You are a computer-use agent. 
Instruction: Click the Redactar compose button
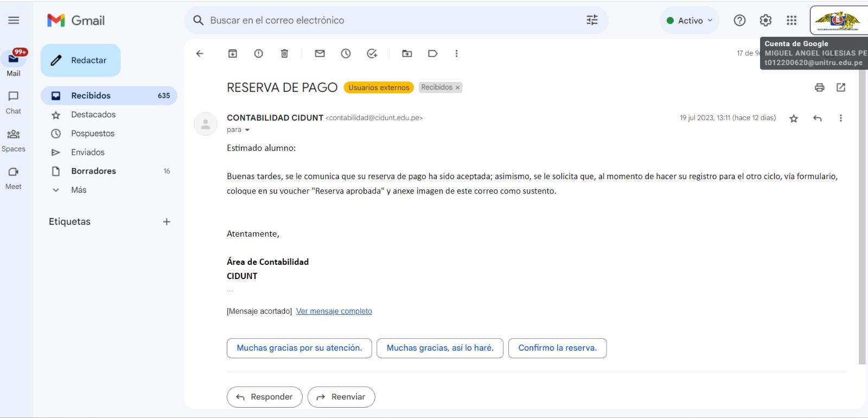coord(80,60)
